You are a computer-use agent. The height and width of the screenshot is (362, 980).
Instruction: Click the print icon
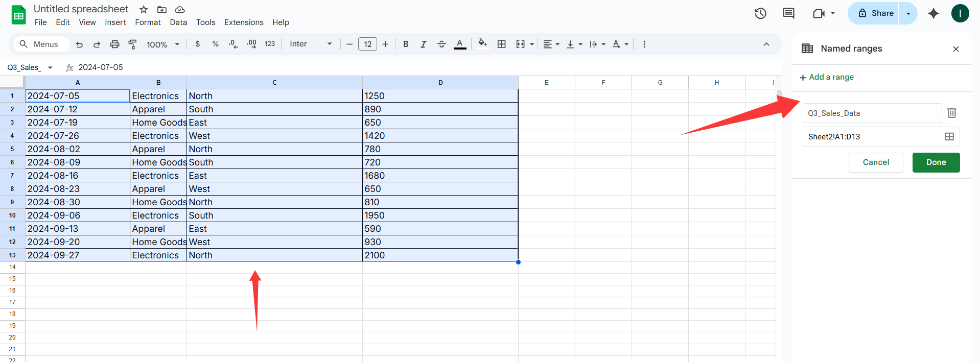click(x=114, y=44)
